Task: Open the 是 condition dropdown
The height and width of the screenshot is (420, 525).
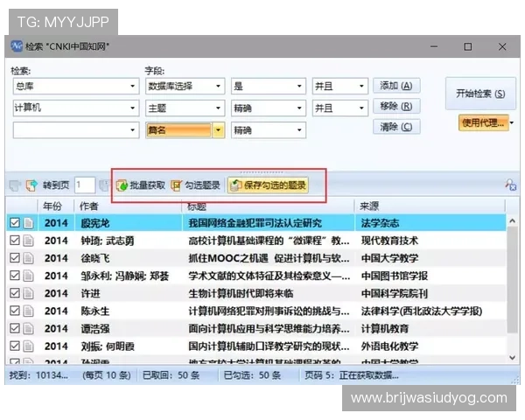Action: [299, 86]
